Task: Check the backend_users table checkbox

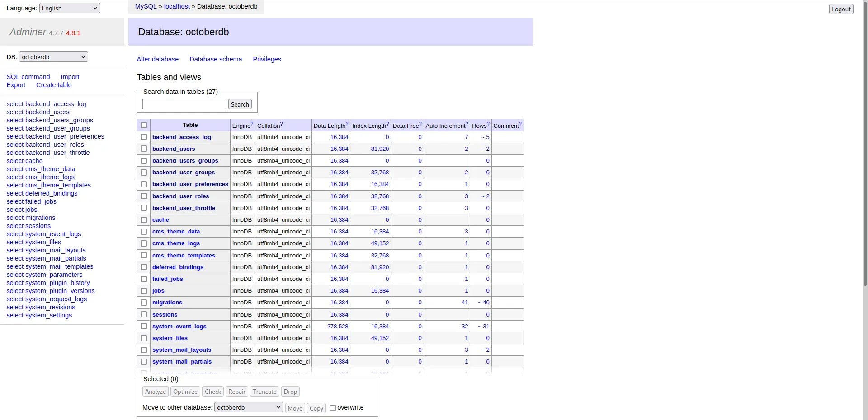Action: click(144, 149)
